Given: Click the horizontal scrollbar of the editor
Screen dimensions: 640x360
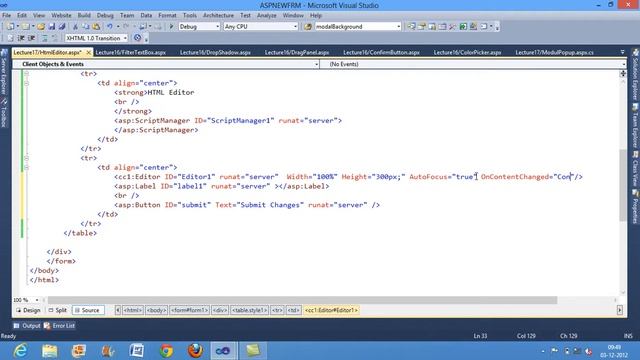Looking at the screenshot, I should (302, 300).
